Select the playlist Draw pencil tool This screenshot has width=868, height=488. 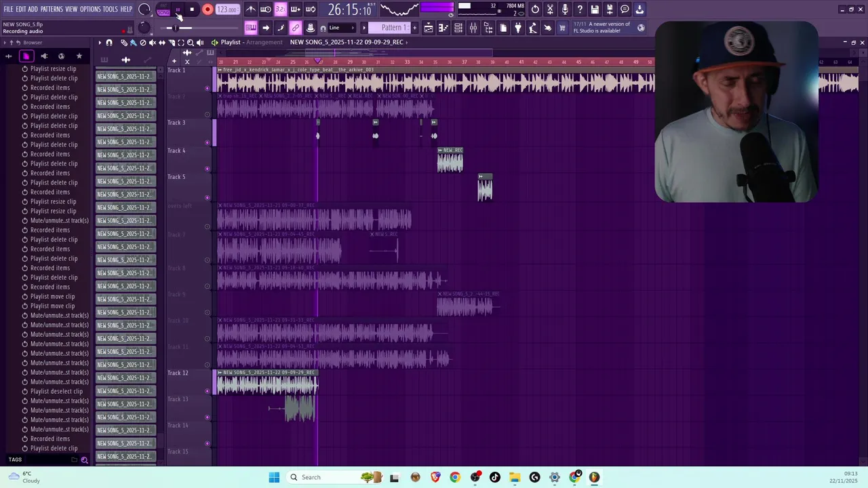(x=124, y=43)
